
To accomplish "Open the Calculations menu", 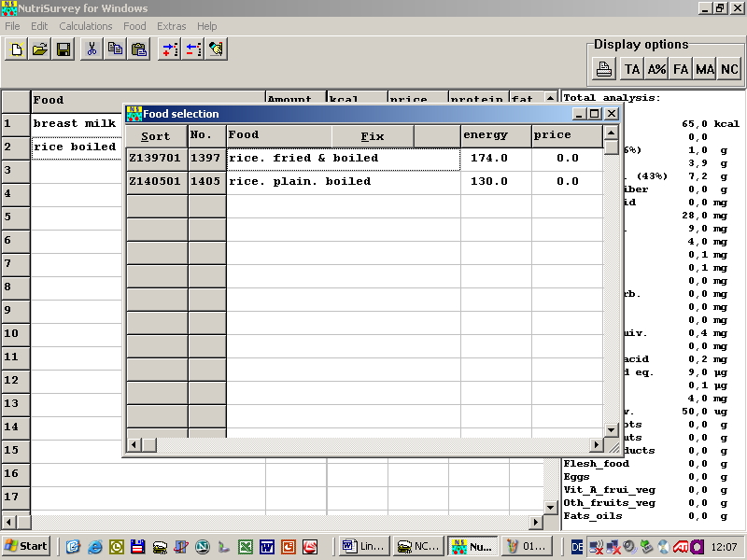I will (x=86, y=26).
